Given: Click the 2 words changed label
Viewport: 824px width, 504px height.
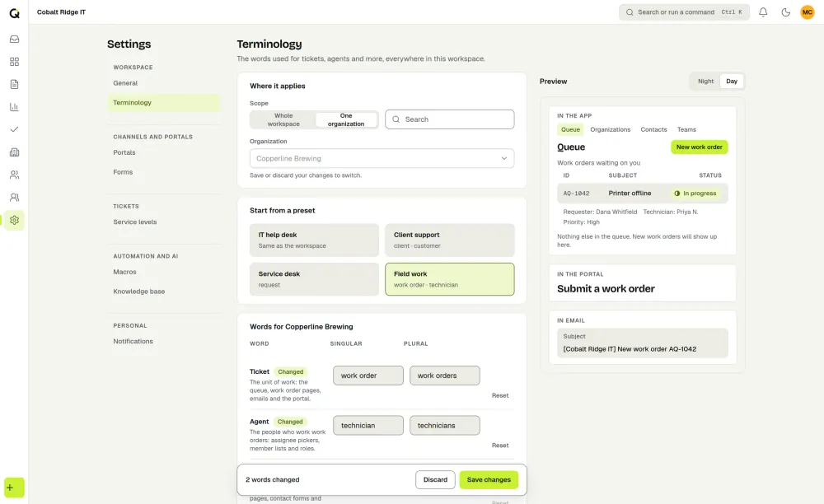Looking at the screenshot, I should [x=272, y=479].
